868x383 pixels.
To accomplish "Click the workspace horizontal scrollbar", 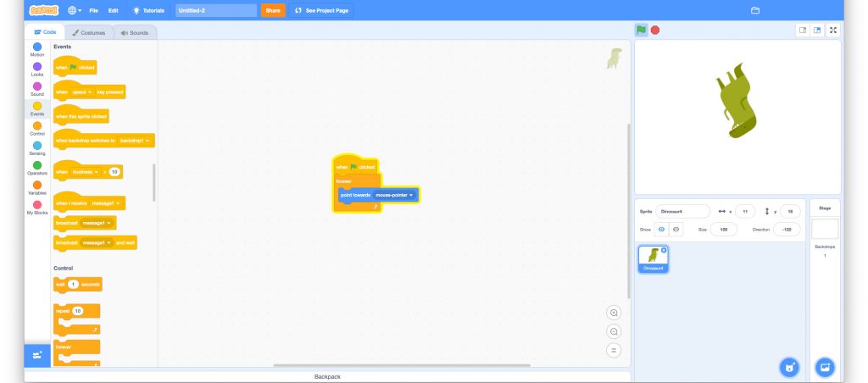I will (402, 365).
